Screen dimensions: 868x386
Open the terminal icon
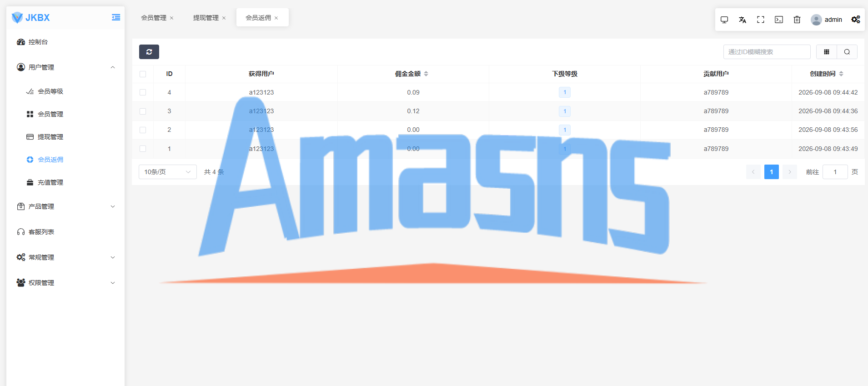tap(779, 20)
